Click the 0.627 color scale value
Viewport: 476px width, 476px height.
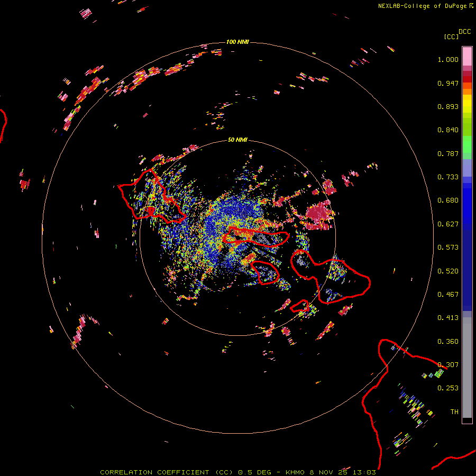click(448, 224)
